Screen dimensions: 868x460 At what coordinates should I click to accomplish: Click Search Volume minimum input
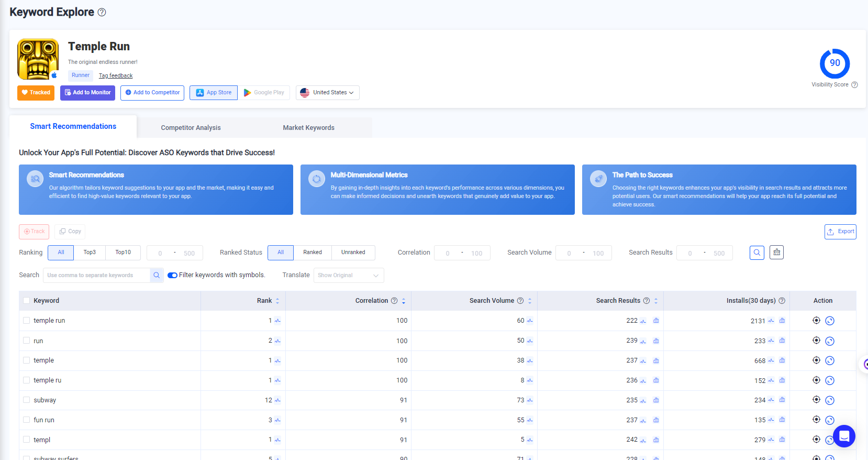click(570, 253)
